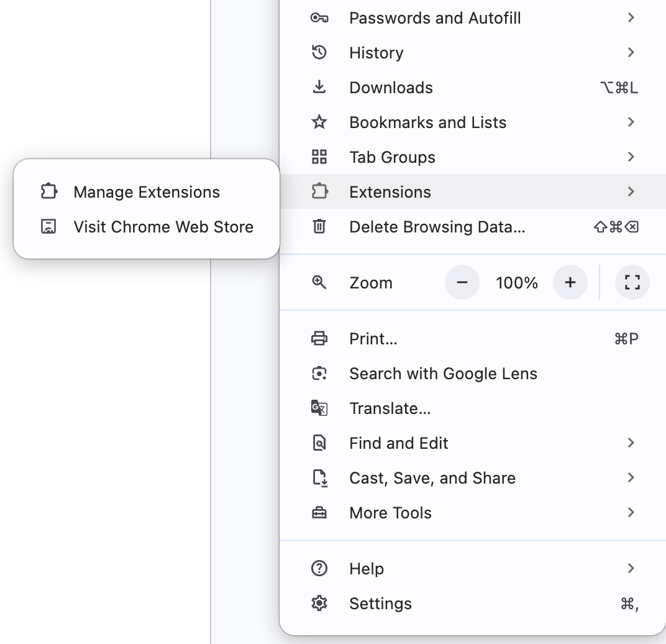666x644 pixels.
Task: Expand the More Tools submenu chevron
Action: point(631,513)
